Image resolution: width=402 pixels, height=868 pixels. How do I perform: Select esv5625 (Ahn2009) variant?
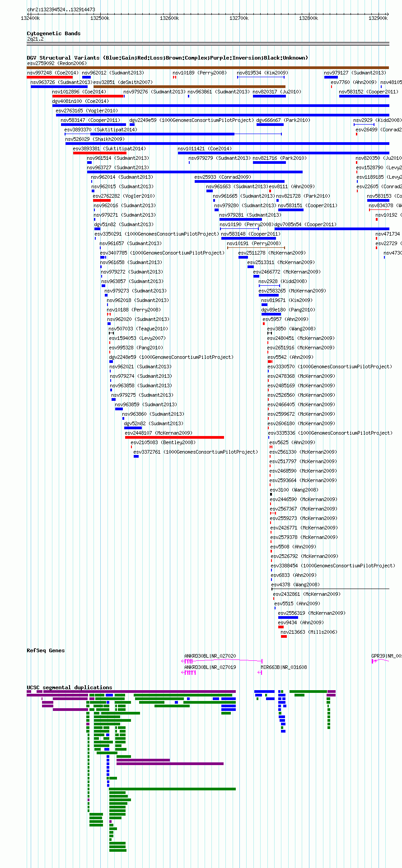[x=271, y=447]
